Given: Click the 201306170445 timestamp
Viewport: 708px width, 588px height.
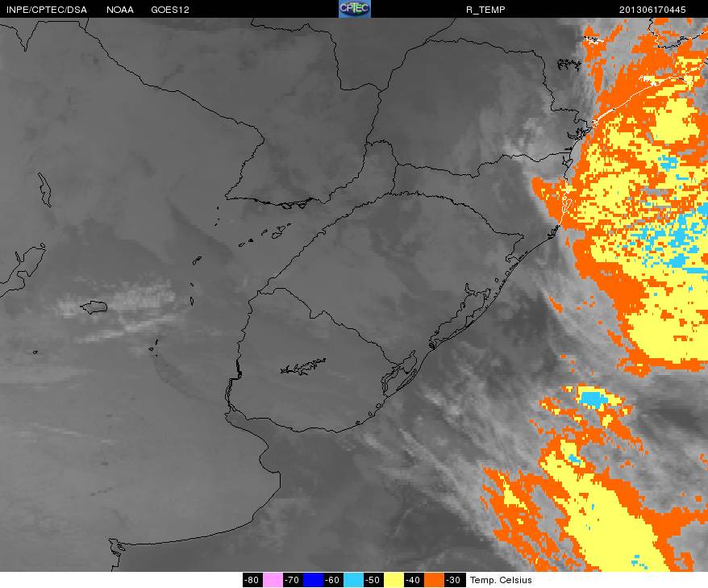Looking at the screenshot, I should coord(652,10).
